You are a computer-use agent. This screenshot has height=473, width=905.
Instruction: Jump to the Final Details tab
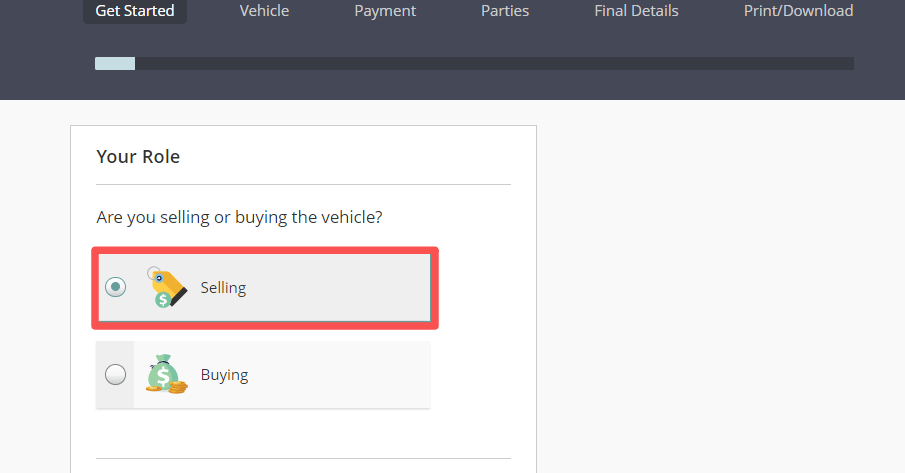click(636, 11)
